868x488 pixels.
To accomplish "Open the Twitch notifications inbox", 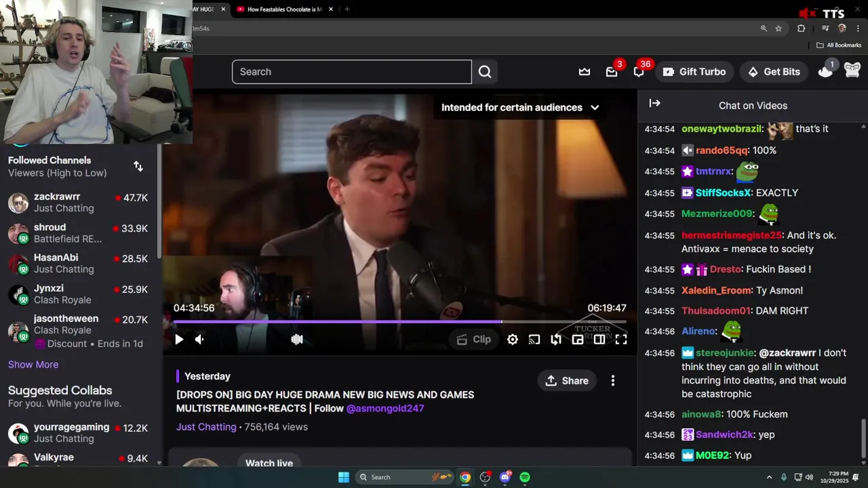I will [612, 72].
